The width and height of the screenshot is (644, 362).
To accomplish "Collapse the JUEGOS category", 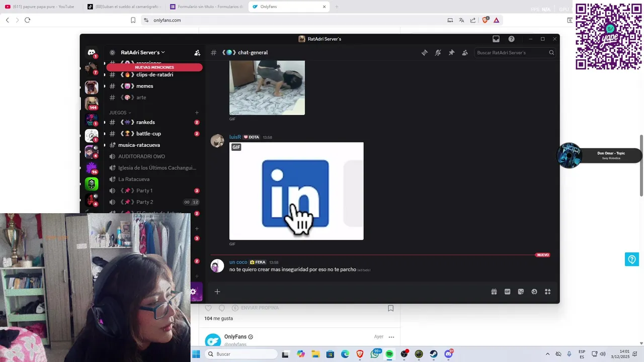I will (120, 113).
